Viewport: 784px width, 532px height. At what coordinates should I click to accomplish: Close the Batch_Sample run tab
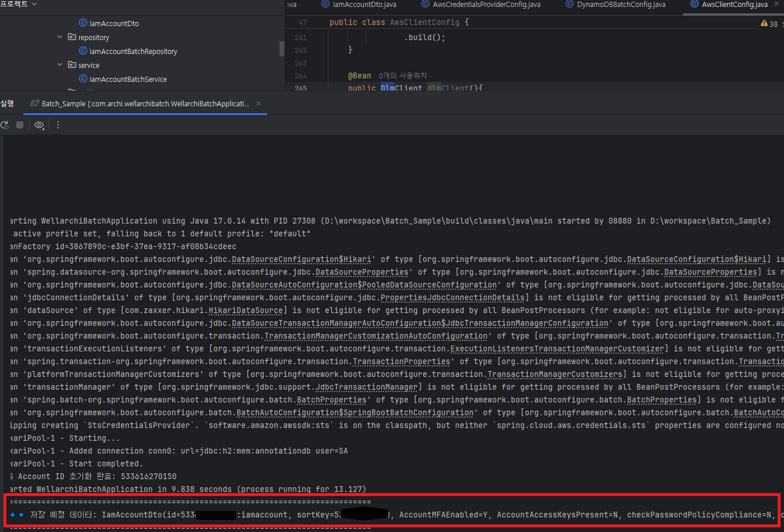pyautogui.click(x=259, y=103)
